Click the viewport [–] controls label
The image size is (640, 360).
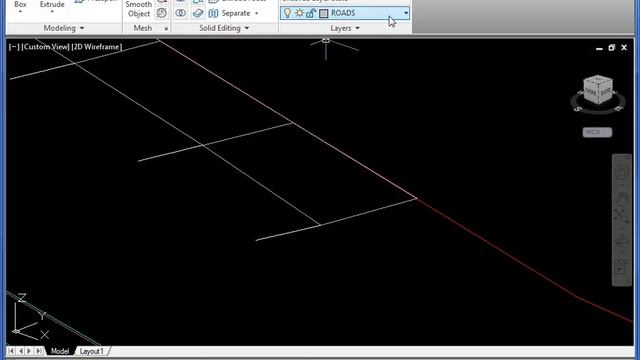click(14, 47)
